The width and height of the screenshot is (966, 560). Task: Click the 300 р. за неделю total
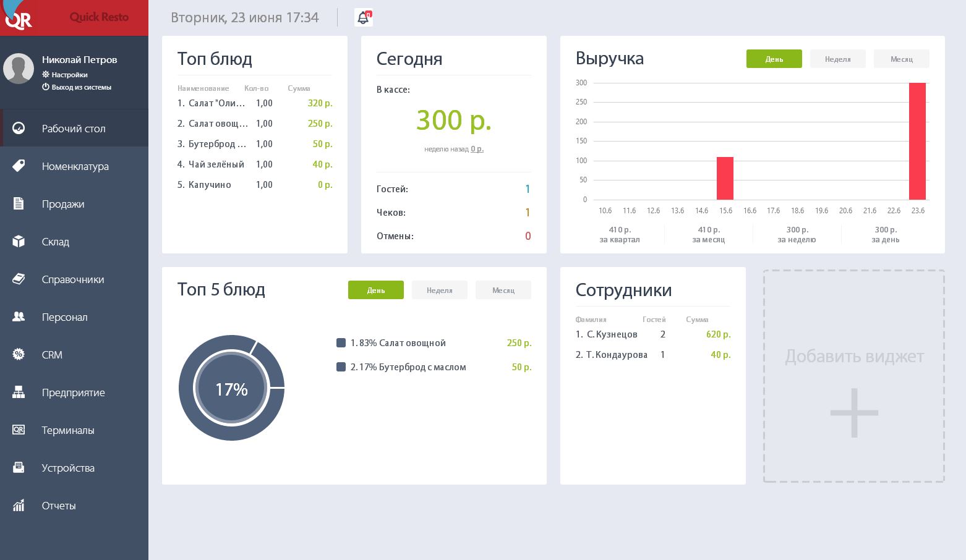797,234
